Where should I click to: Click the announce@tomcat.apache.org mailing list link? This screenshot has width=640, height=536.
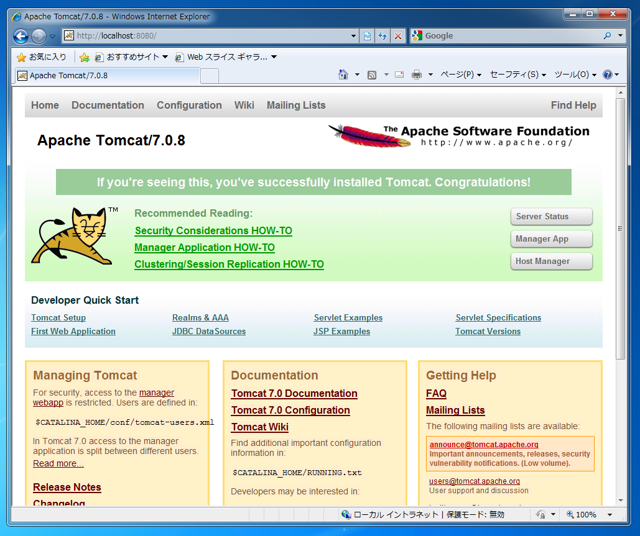(x=484, y=445)
